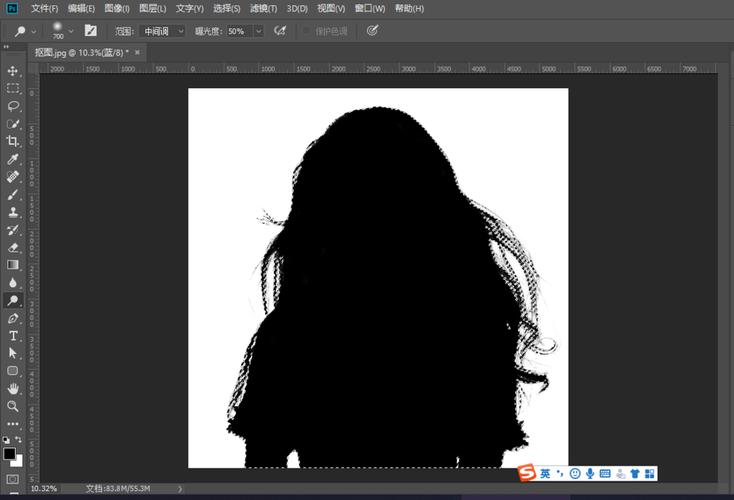Viewport: 734px width, 500px height.
Task: Open the brush settings panel icon
Action: tap(90, 31)
